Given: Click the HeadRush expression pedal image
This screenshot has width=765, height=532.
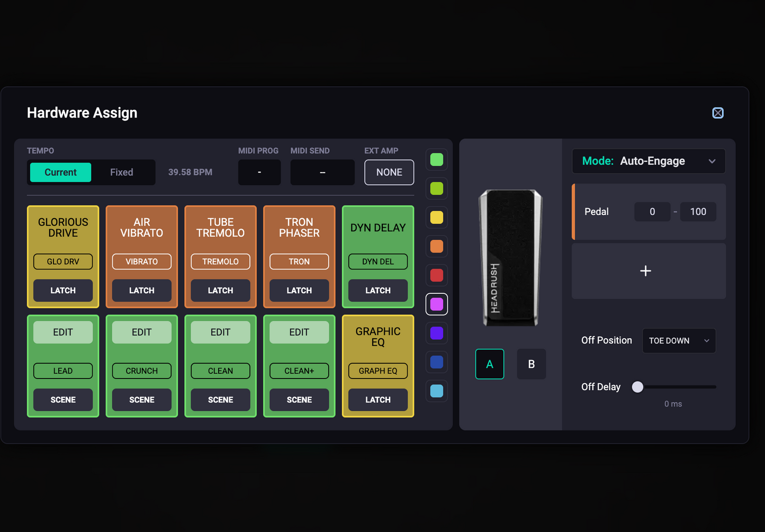Looking at the screenshot, I should pyautogui.click(x=510, y=258).
